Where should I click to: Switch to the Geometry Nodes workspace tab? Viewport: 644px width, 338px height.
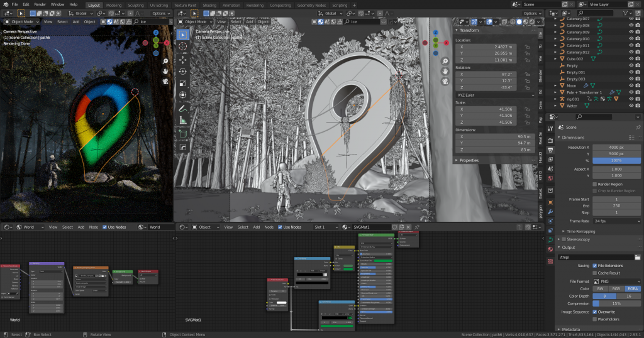point(311,5)
